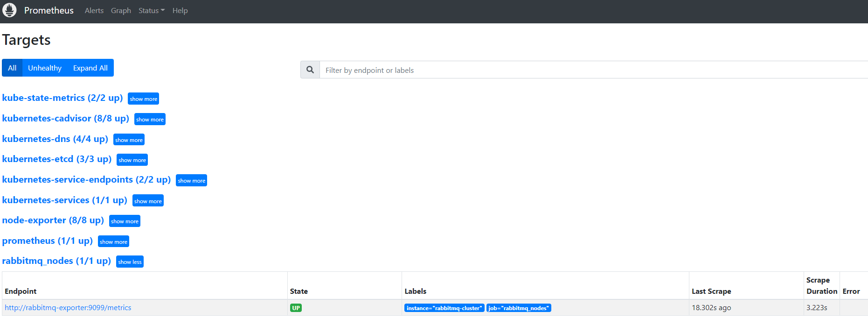This screenshot has height=326, width=868.
Task: Open the node-exporter job link
Action: [53, 220]
